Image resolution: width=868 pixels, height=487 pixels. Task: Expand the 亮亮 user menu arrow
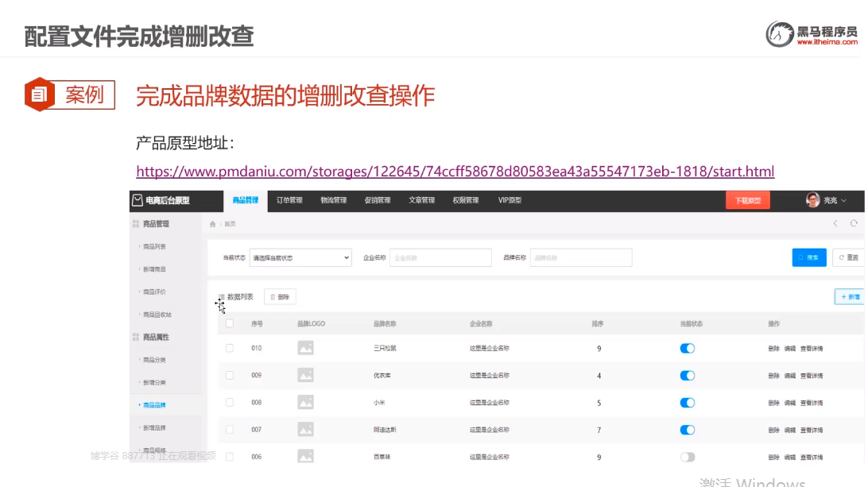click(843, 201)
